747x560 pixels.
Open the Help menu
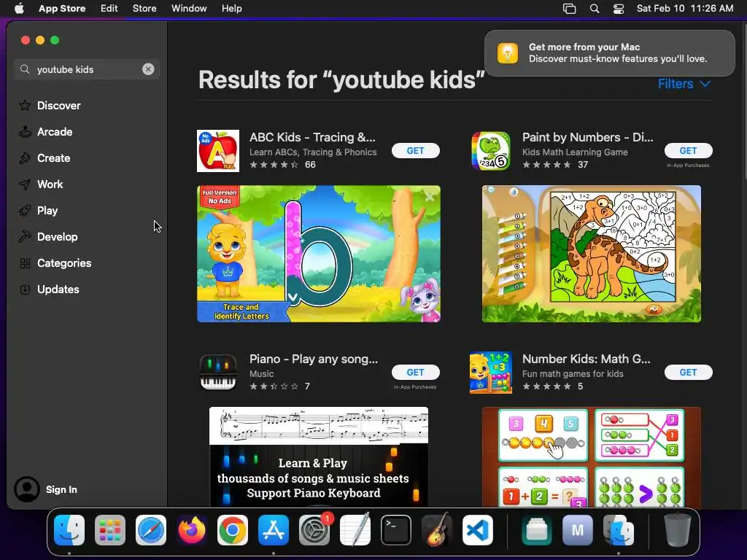pyautogui.click(x=231, y=8)
